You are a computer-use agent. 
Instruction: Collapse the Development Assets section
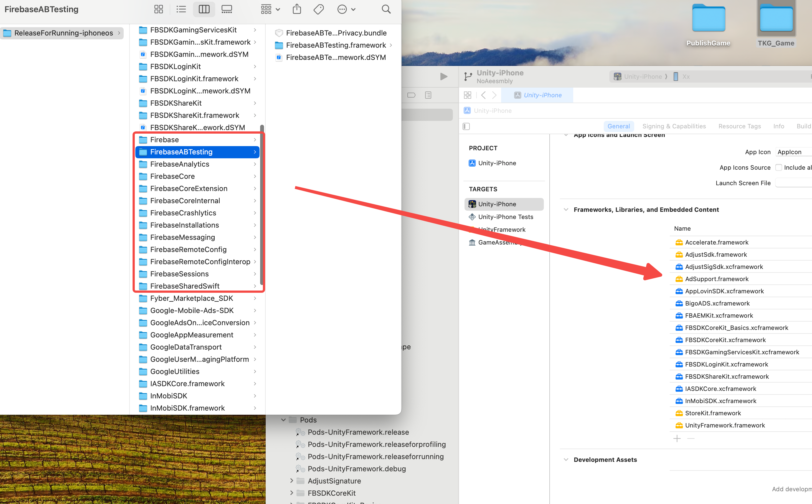(566, 459)
